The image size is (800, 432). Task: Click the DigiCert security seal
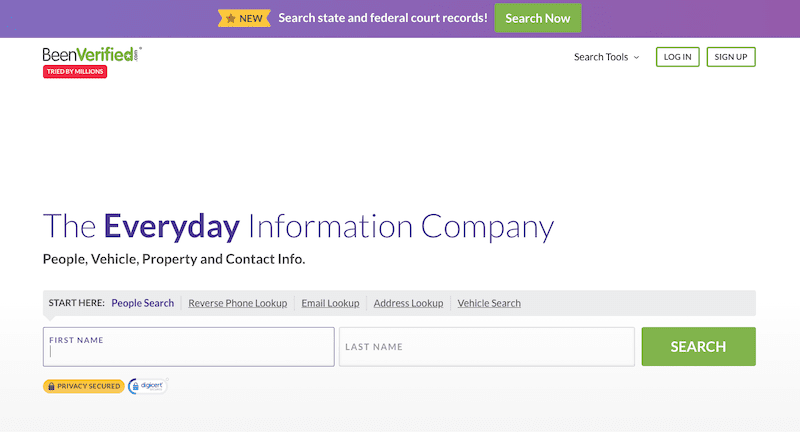click(x=148, y=386)
